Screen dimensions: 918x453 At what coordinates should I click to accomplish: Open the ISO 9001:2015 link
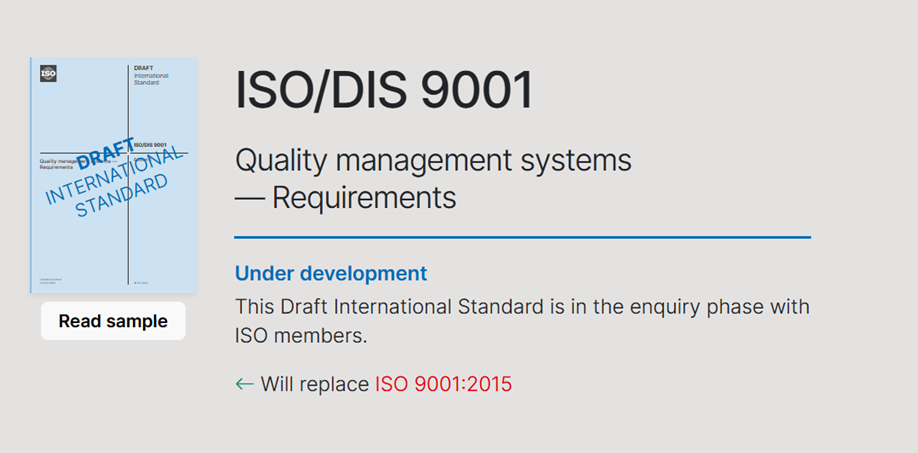click(x=443, y=385)
